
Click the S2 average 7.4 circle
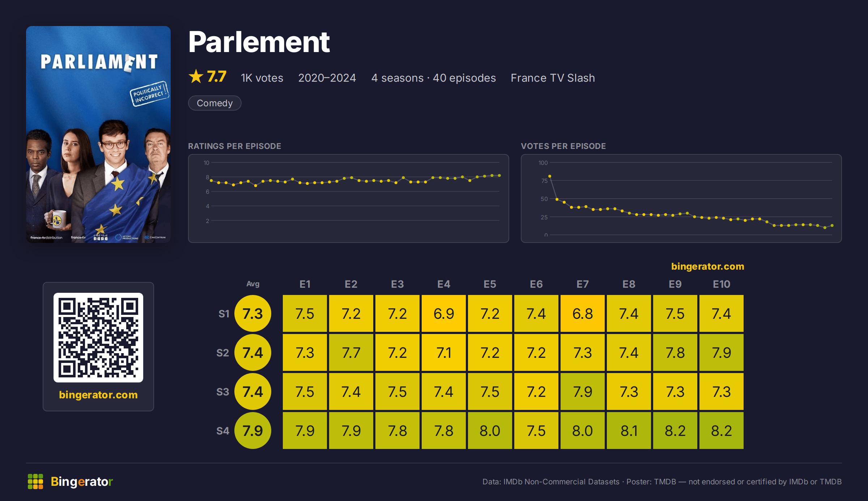(x=253, y=352)
